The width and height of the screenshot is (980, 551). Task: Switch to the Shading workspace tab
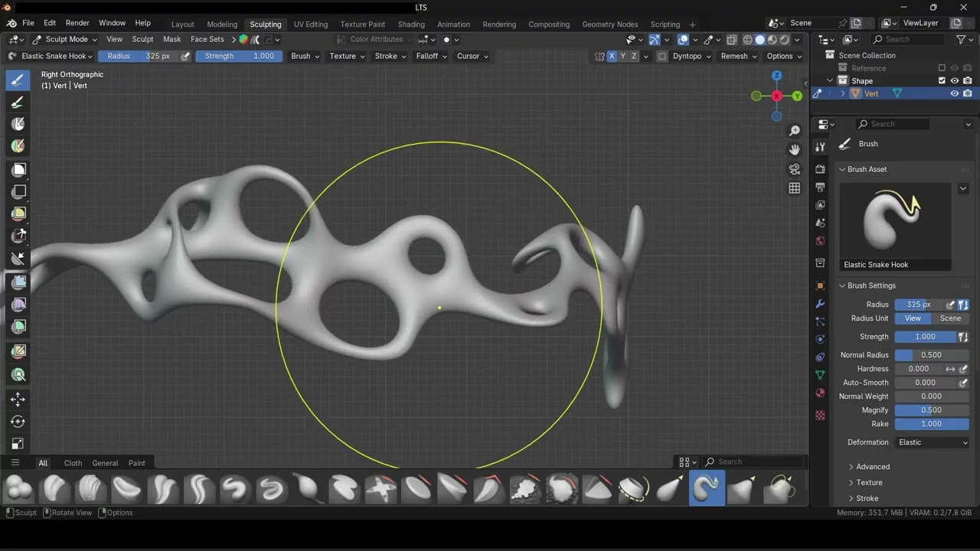pyautogui.click(x=411, y=24)
